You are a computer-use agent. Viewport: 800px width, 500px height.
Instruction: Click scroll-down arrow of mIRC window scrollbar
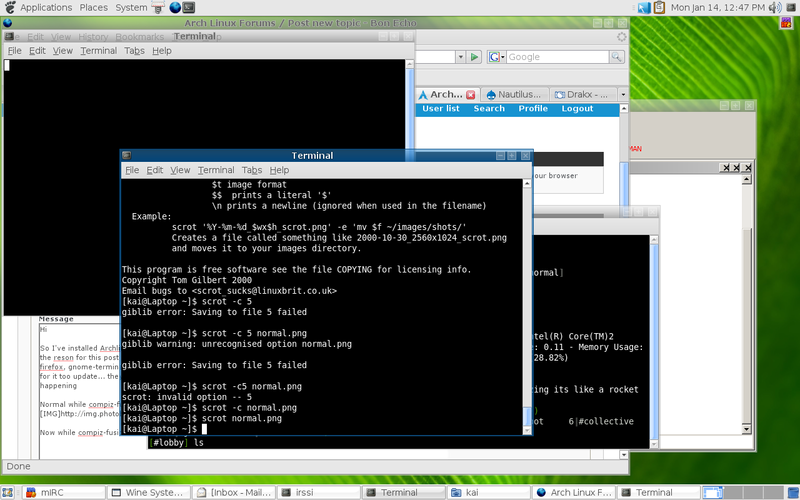pyautogui.click(x=746, y=429)
